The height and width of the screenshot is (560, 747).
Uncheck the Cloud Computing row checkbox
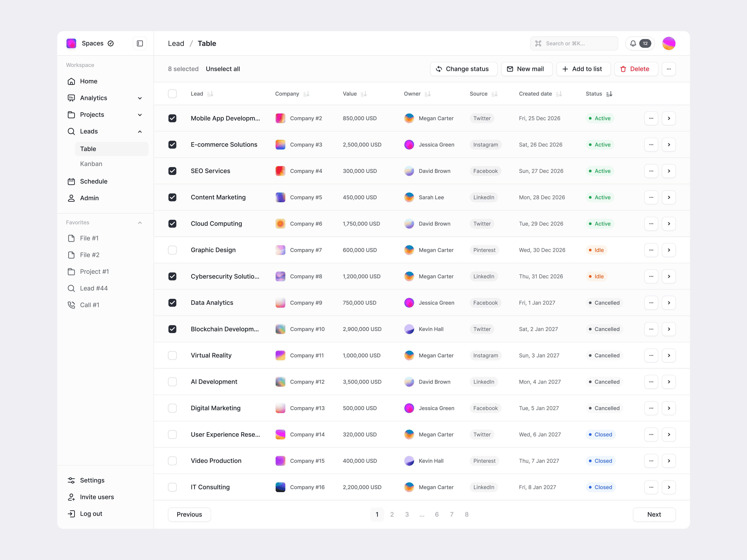click(172, 224)
